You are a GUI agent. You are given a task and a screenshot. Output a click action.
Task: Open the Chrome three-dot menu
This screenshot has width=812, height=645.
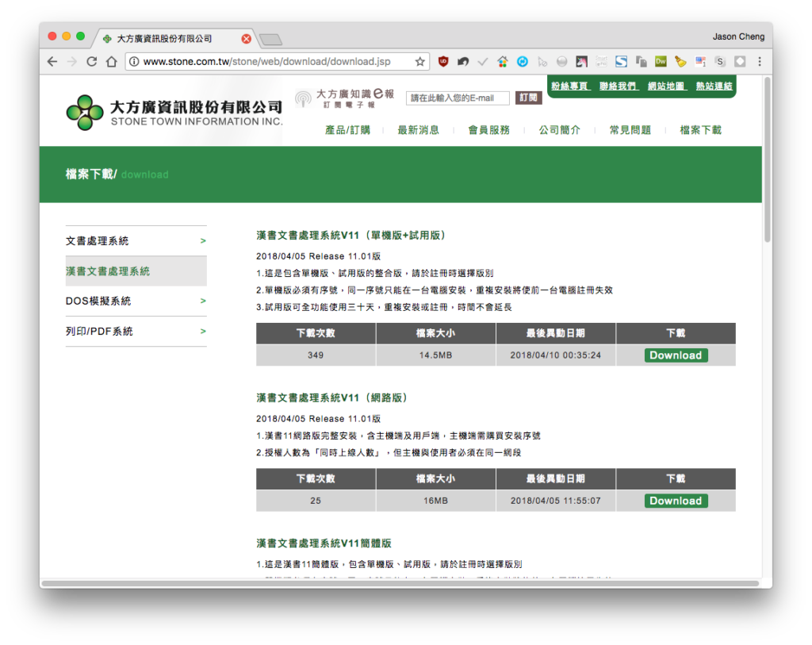(760, 62)
